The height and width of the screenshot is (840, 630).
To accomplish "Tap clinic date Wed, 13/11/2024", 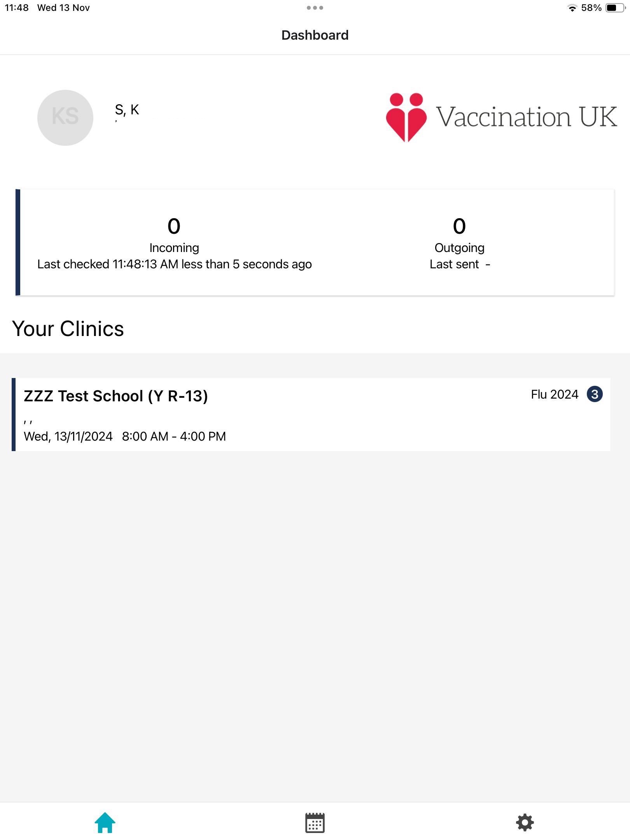I will click(68, 436).
